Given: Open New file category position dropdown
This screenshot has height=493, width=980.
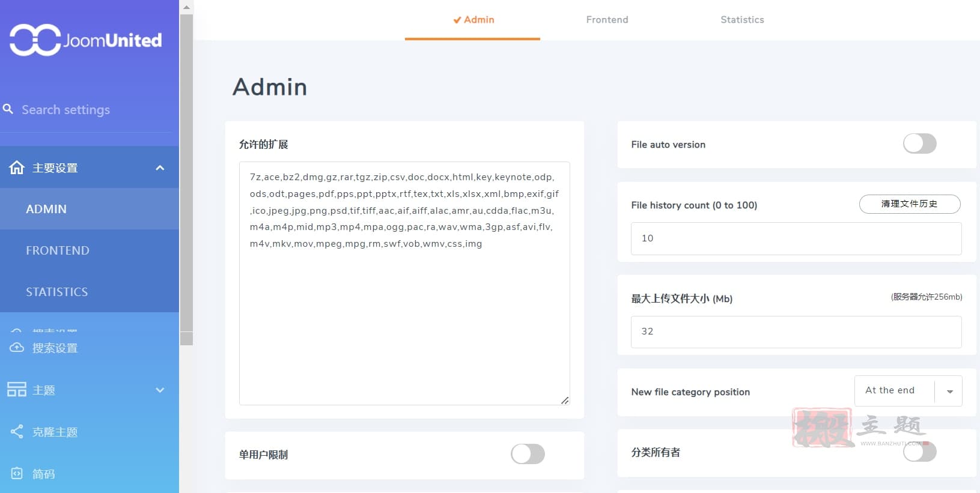Looking at the screenshot, I should pyautogui.click(x=908, y=391).
